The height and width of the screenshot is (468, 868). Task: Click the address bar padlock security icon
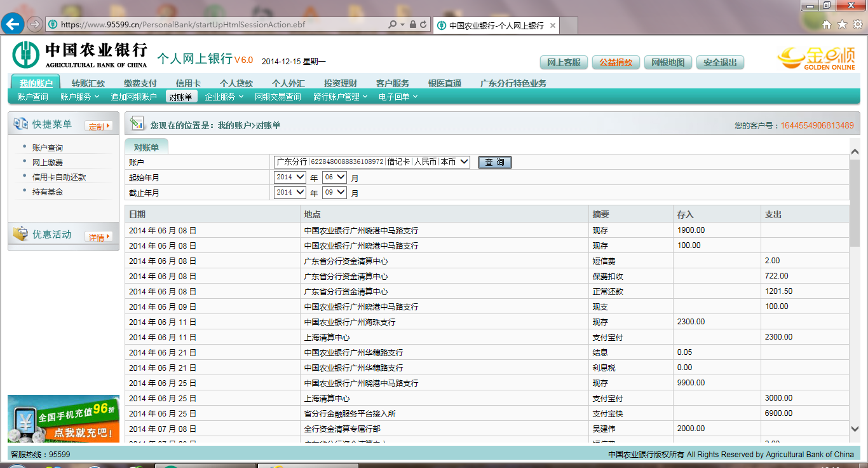click(x=413, y=25)
